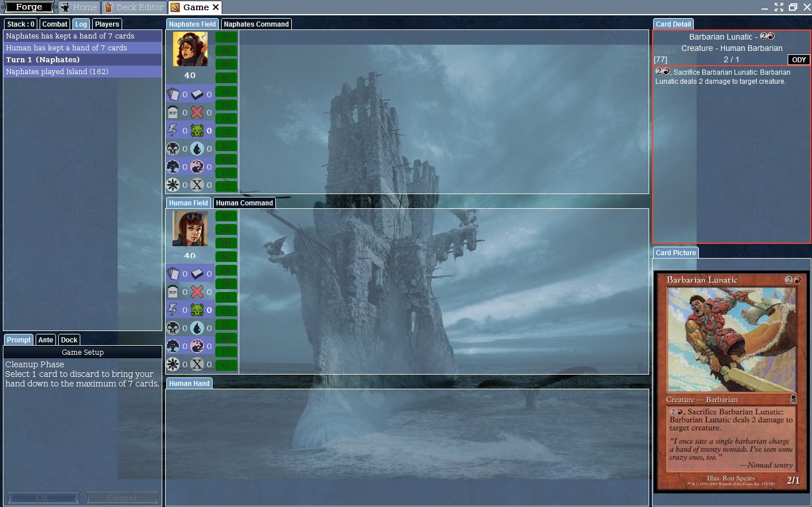Click Human player's blue mana droplet icon
812x507 pixels.
click(197, 328)
